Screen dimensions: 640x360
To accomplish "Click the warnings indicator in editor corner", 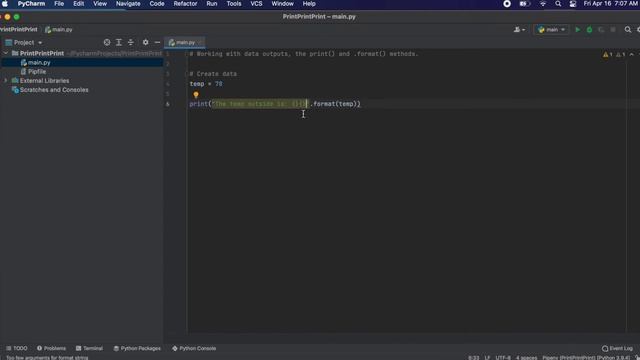I will tap(608, 54).
